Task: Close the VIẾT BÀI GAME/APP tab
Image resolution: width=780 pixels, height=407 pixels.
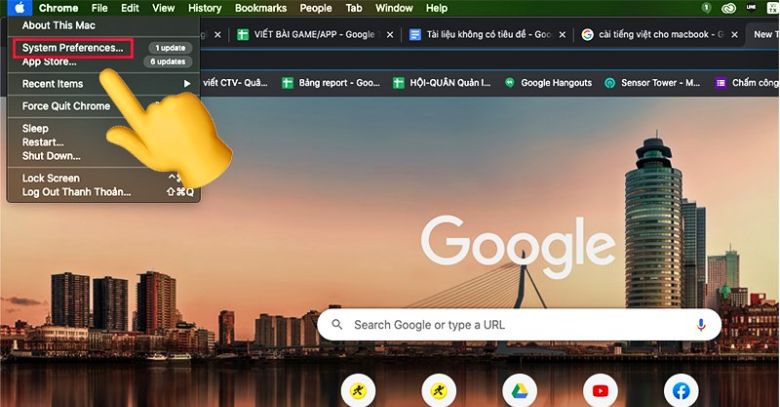Action: 390,35
